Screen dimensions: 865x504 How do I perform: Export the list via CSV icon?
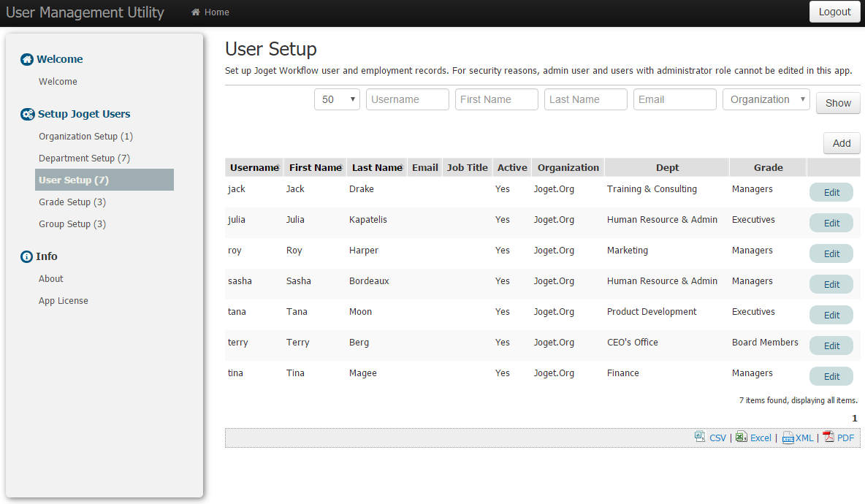click(700, 437)
